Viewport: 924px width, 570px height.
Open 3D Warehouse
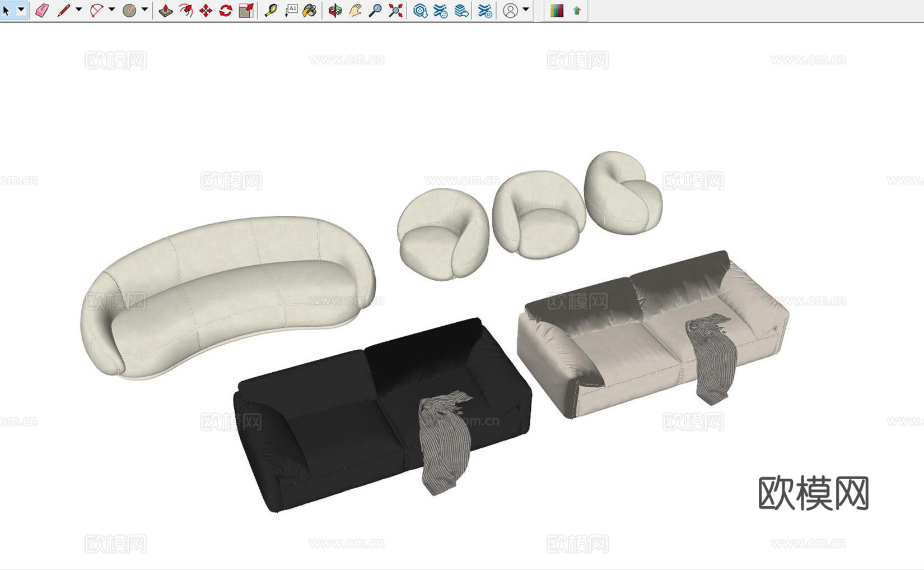point(421,10)
